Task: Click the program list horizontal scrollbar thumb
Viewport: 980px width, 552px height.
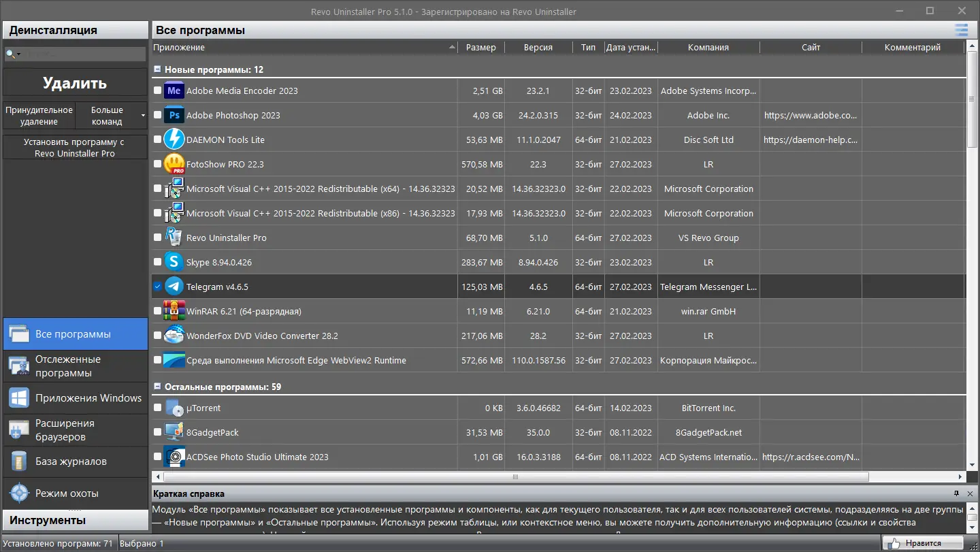Action: (x=515, y=477)
